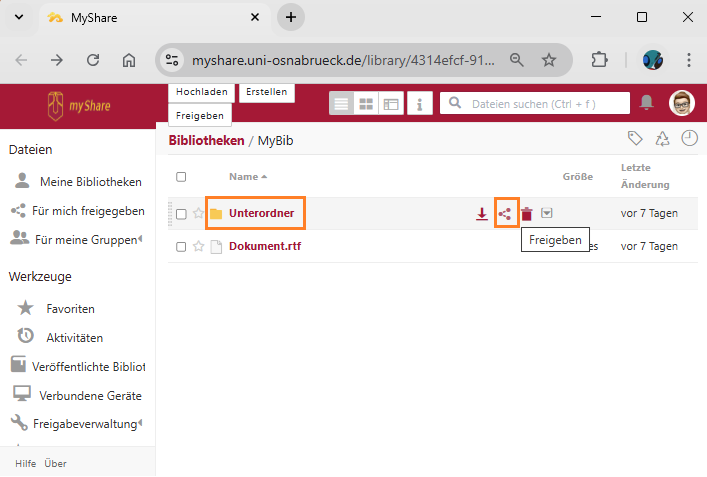Open Favoriten in the sidebar
The width and height of the screenshot is (707, 477).
(70, 308)
